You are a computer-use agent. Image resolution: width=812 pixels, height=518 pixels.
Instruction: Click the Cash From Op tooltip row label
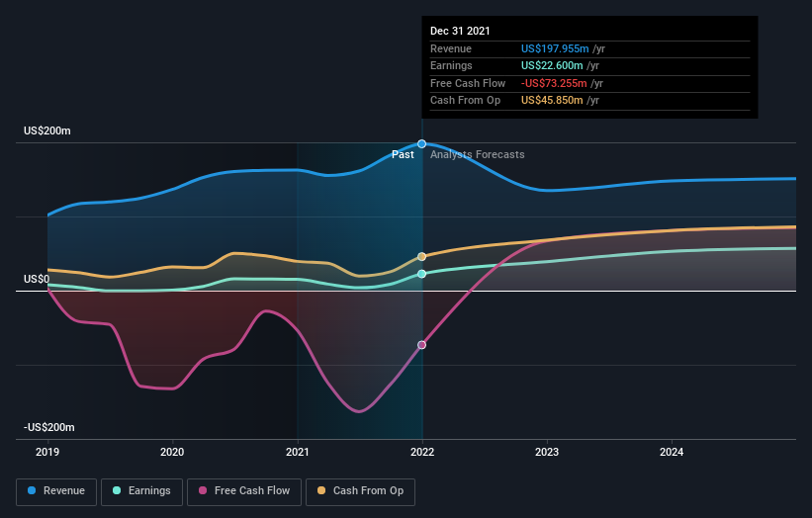click(x=466, y=101)
